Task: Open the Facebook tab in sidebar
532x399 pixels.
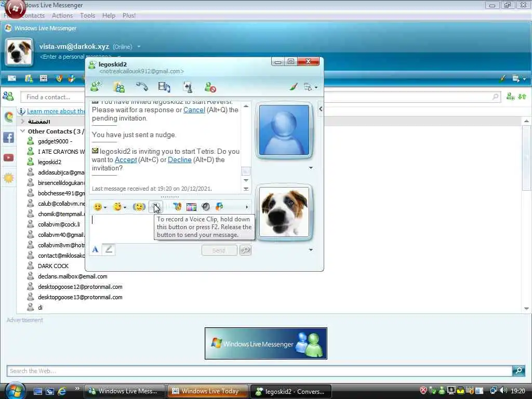Action: [x=8, y=138]
